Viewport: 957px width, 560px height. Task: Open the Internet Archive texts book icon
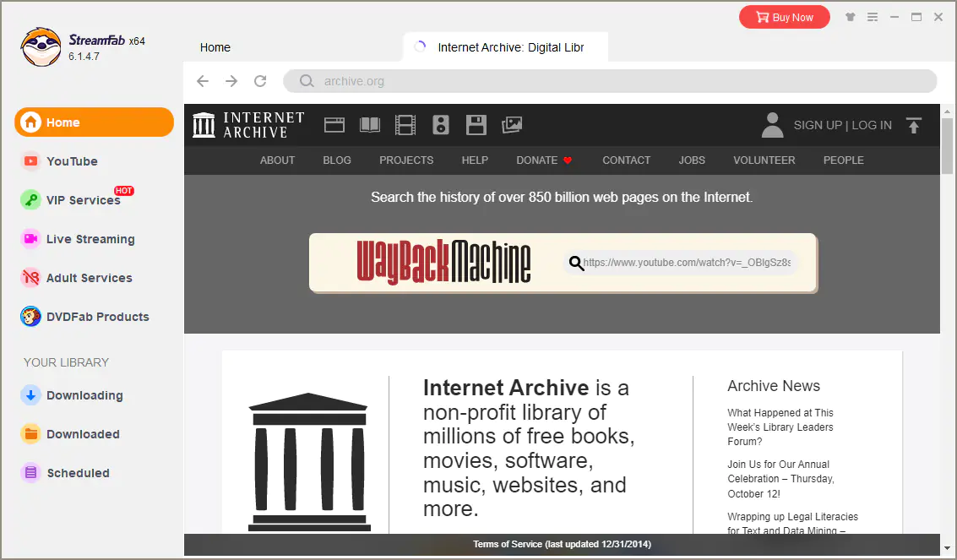pos(370,125)
